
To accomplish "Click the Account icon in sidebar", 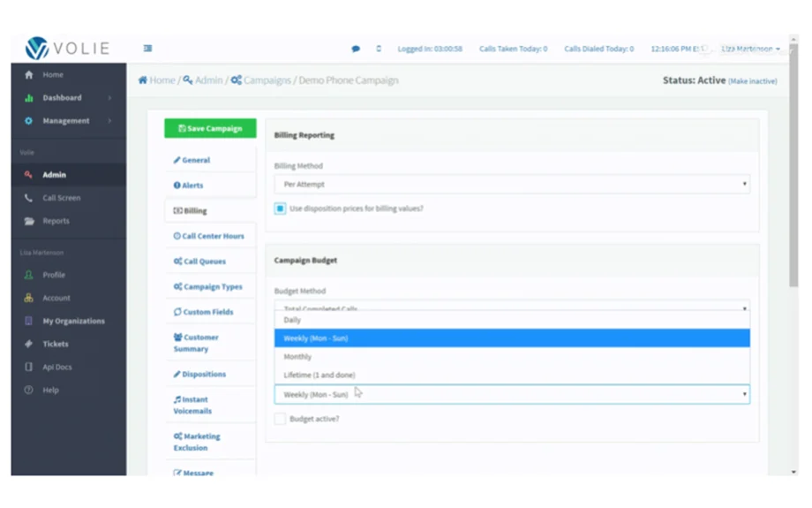I will point(29,298).
